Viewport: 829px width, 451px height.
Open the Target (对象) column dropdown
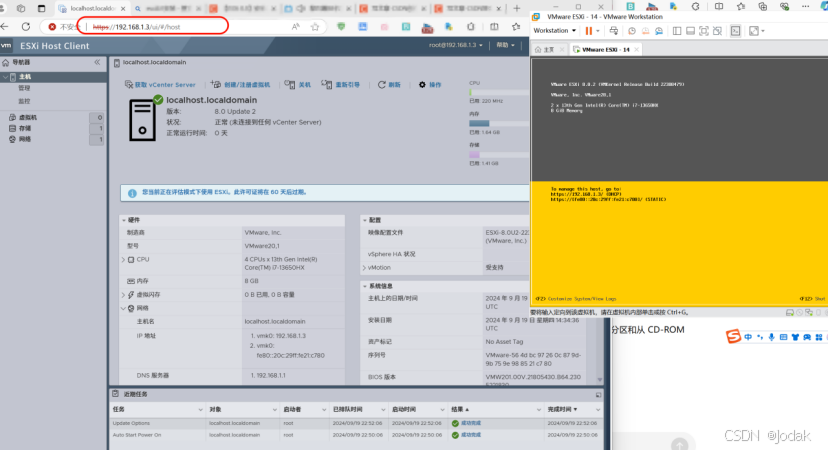[x=274, y=410]
